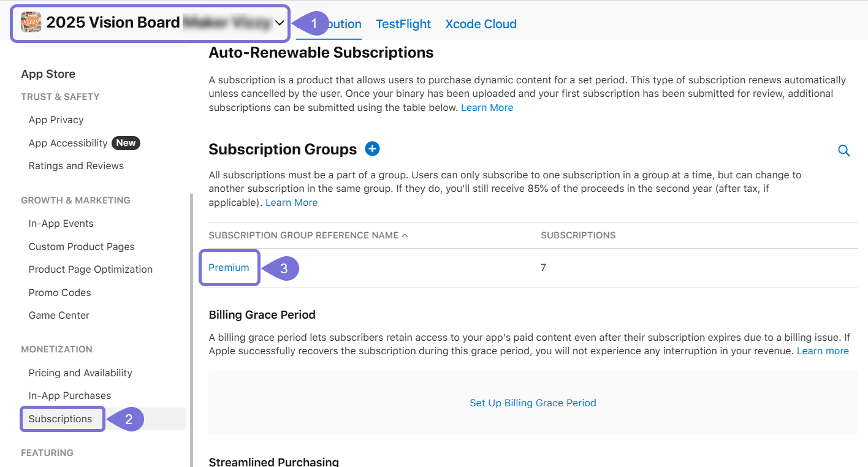Click the app icon thumbnail in the selector
The width and height of the screenshot is (868, 467).
pos(30,23)
